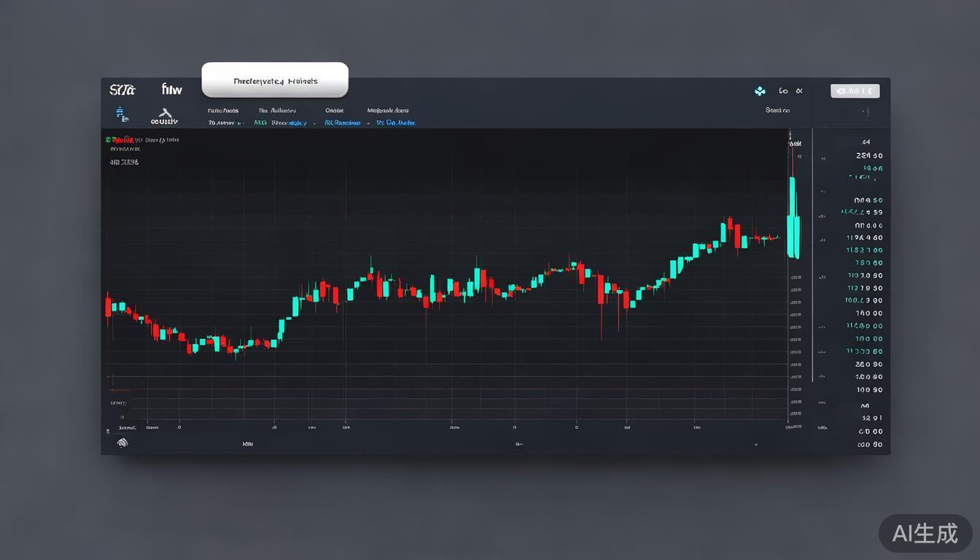Toggle the red-green indicator label at chart top-left
The width and height of the screenshot is (980, 560).
pos(120,139)
